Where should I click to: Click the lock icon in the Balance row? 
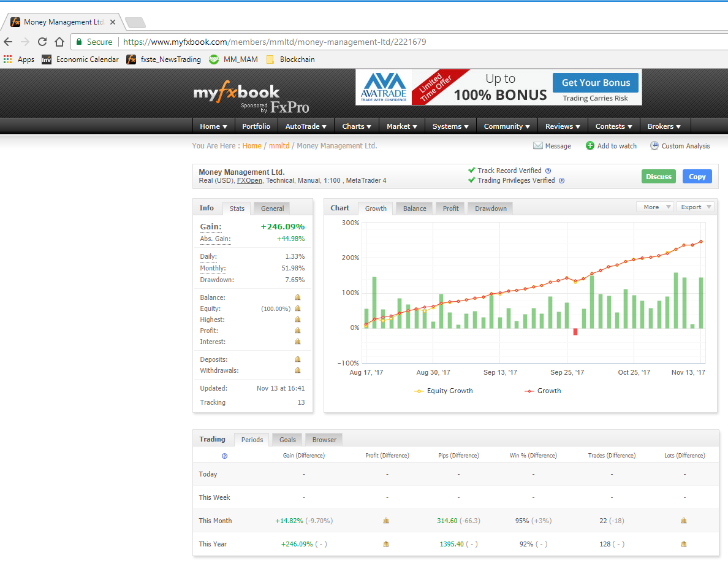[298, 297]
